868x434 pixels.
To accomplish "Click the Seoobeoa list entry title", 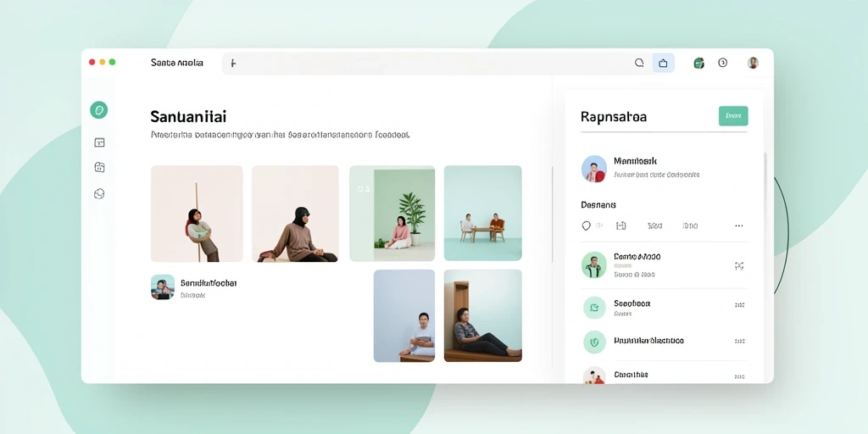I will [632, 303].
